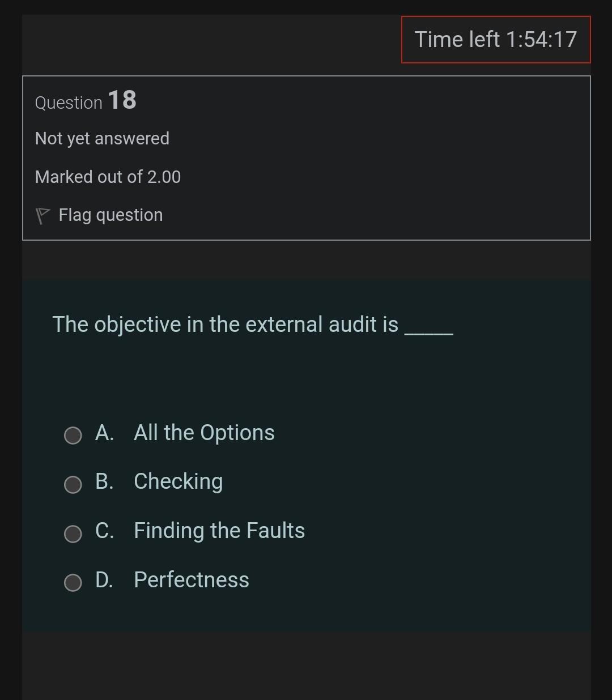Screen dimensions: 612x700
Task: Choose the 'Finding the Faults' answer label
Action: point(219,531)
